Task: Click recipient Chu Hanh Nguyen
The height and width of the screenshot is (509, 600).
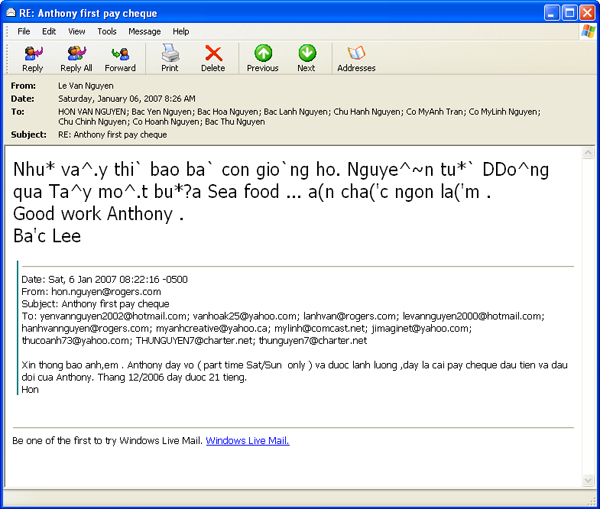Action: coord(367,112)
